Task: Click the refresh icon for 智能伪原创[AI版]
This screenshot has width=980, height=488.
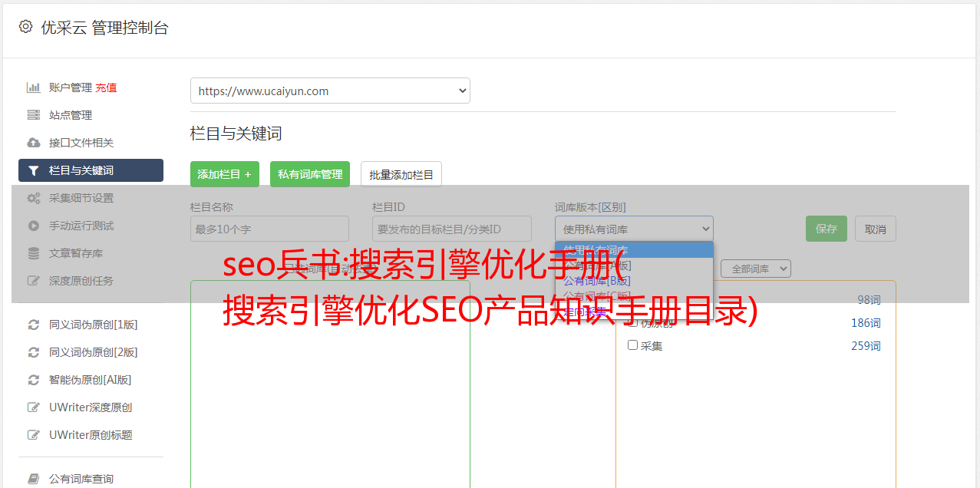Action: coord(33,380)
